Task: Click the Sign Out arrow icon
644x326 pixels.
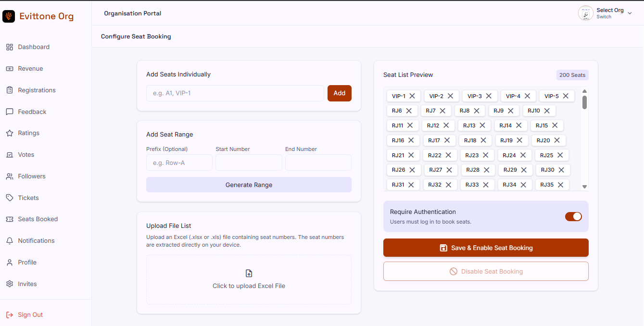Action: point(10,315)
